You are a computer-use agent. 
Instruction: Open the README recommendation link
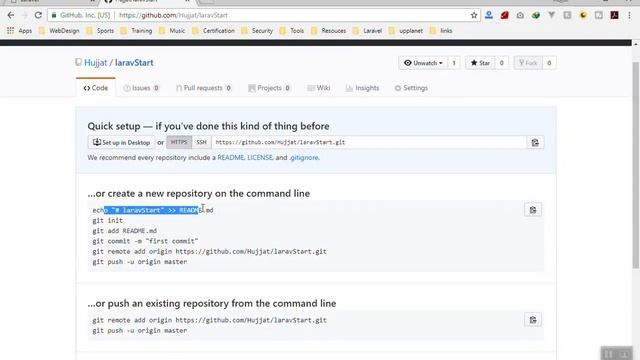231,158
